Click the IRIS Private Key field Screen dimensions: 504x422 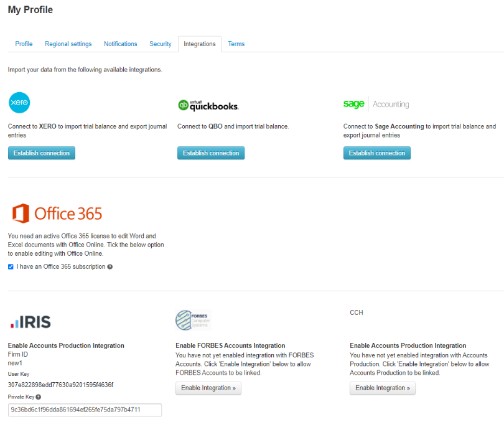85,410
